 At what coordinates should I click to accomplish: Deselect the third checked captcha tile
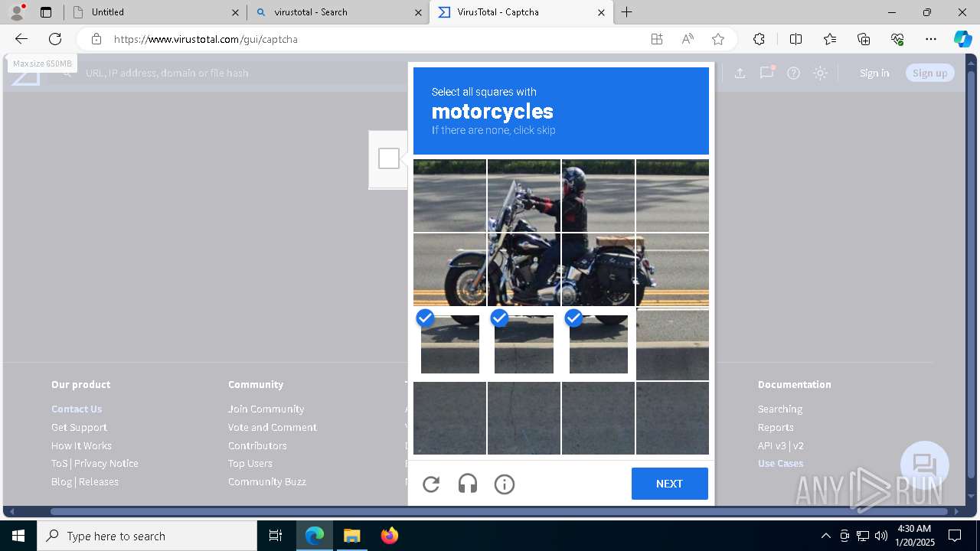(x=598, y=344)
